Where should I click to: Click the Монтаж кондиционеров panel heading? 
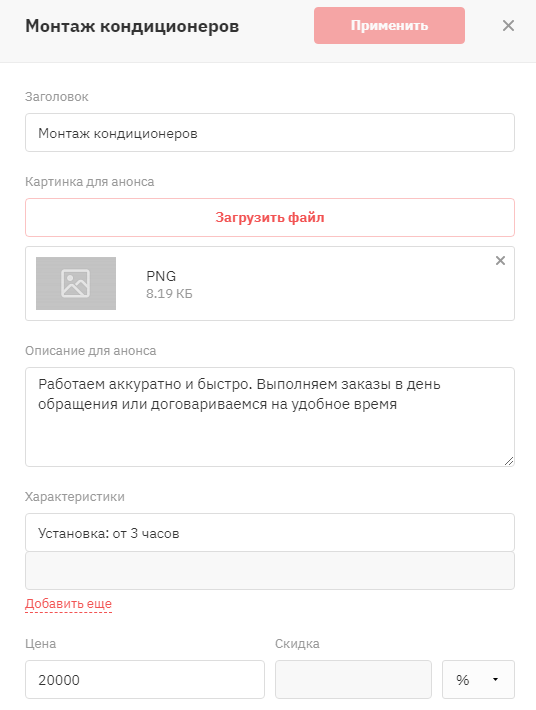(132, 26)
